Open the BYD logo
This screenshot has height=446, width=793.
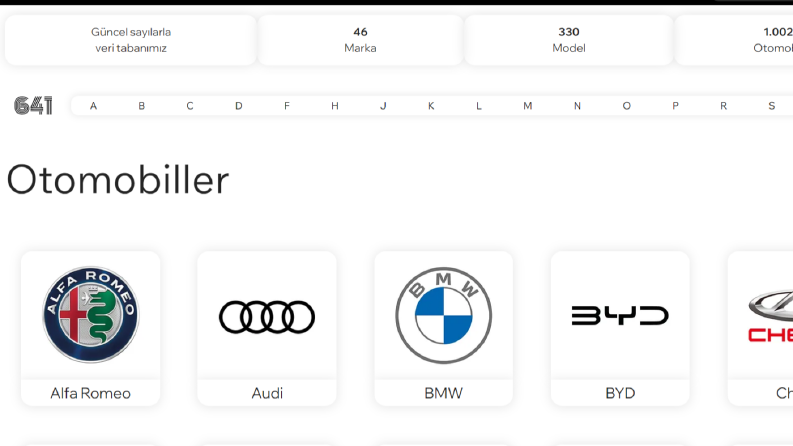tap(620, 316)
